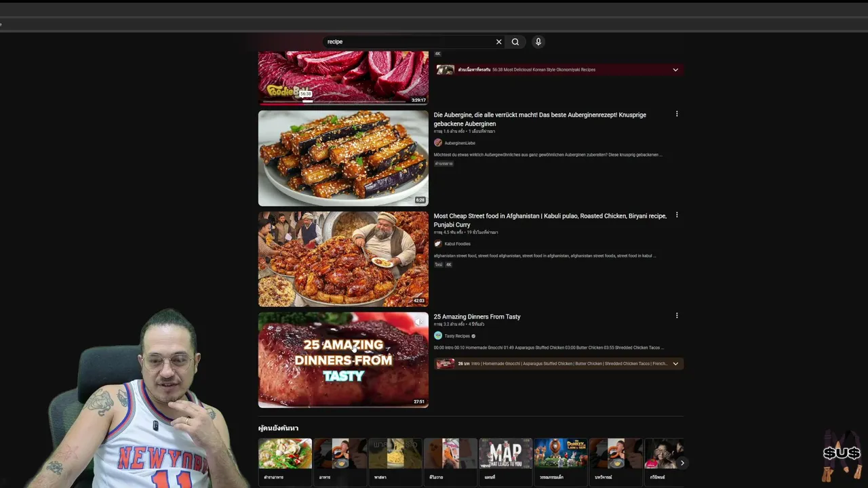
Task: Start voice search with the microphone icon
Action: (x=538, y=42)
